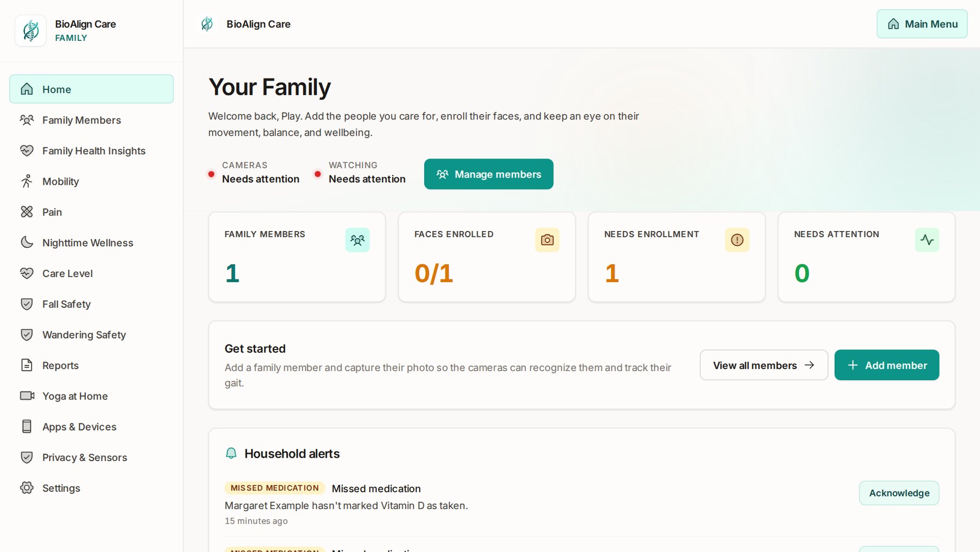Image resolution: width=980 pixels, height=552 pixels.
Task: Open Settings from the sidebar
Action: [x=91, y=488]
